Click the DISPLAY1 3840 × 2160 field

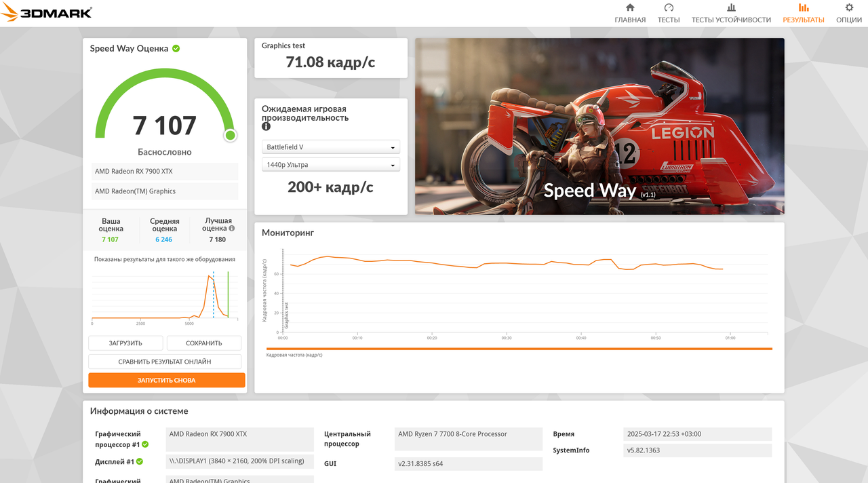[240, 461]
